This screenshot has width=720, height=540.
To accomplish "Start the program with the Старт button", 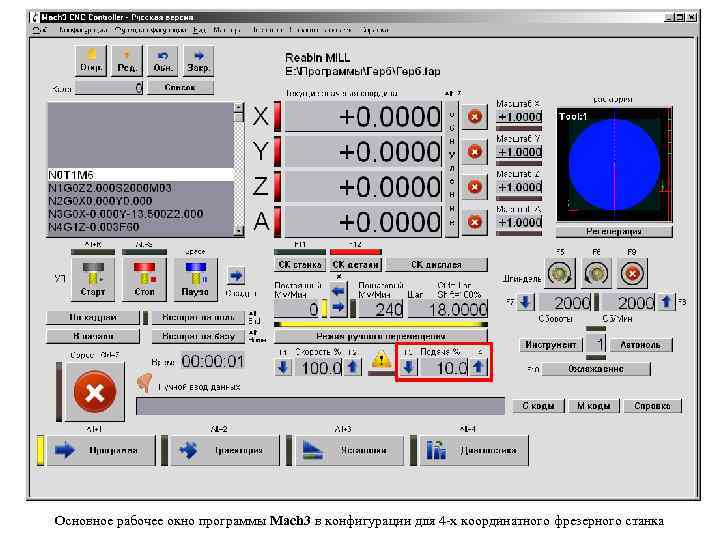I will tap(93, 280).
